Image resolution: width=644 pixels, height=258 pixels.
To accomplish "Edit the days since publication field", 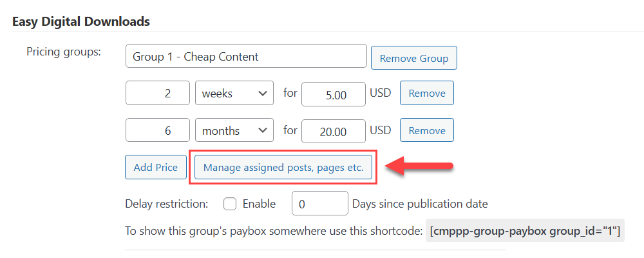I will pos(320,203).
